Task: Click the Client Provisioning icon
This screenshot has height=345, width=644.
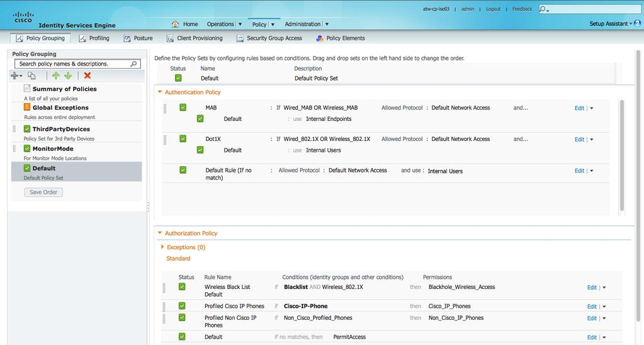Action: [x=170, y=38]
